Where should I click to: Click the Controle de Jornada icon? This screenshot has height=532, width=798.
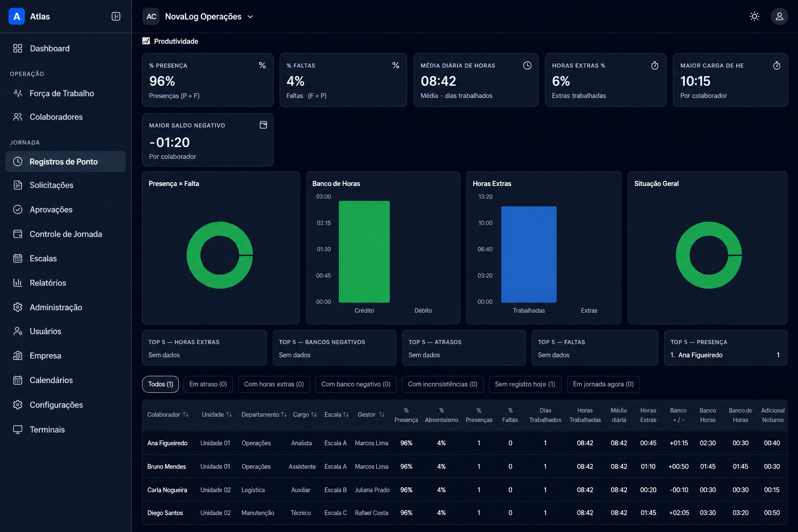[18, 234]
